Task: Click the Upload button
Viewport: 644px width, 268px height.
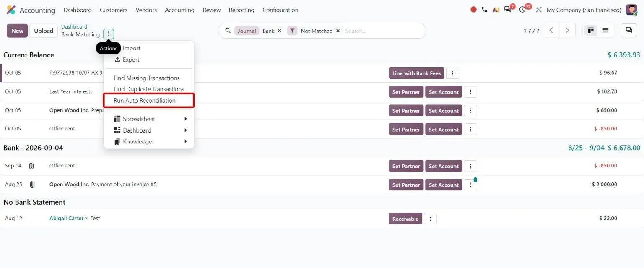Action: click(x=44, y=31)
